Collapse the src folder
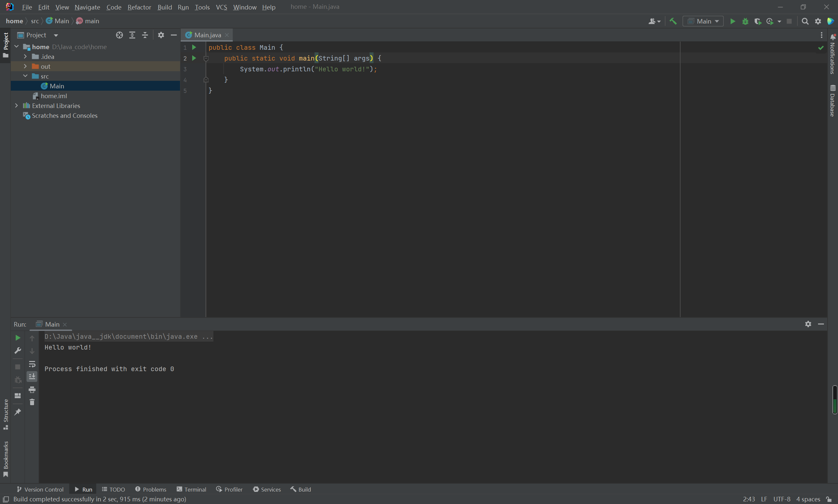This screenshot has width=838, height=504. coord(25,76)
